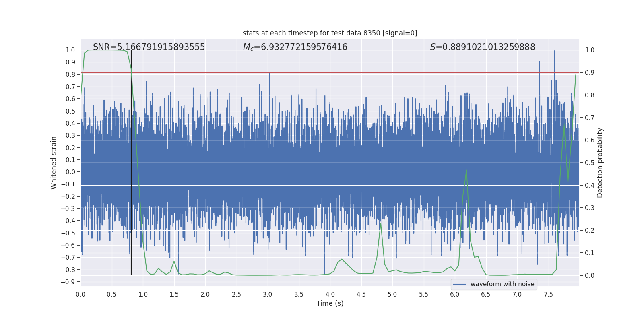Viewport: 644px width, 322px height.
Task: Click the 4.0 tick on time axis
Action: click(330, 295)
